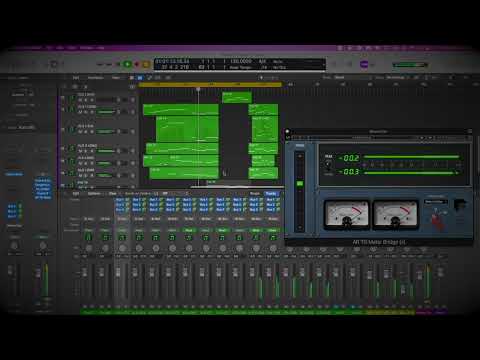The height and width of the screenshot is (360, 480).
Task: Open the tracks area Functions menu
Action: point(96,78)
